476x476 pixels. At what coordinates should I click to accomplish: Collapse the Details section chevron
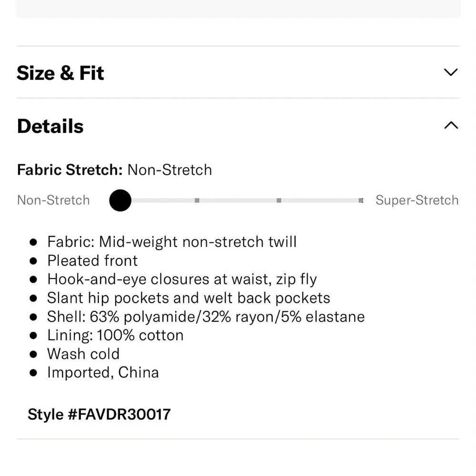pos(450,126)
